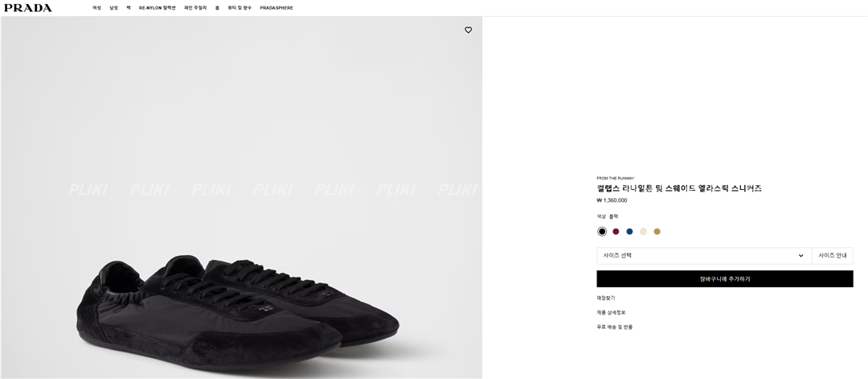Open the 남성 menu
The width and height of the screenshot is (868, 379).
click(x=113, y=8)
